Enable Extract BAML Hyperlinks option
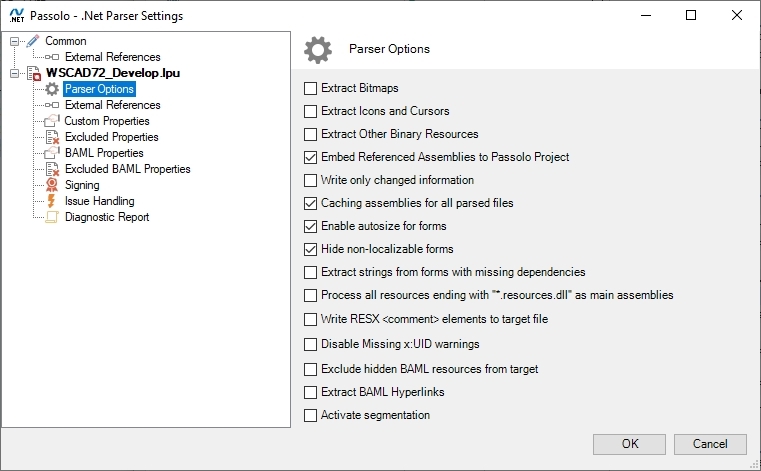 (x=310, y=392)
